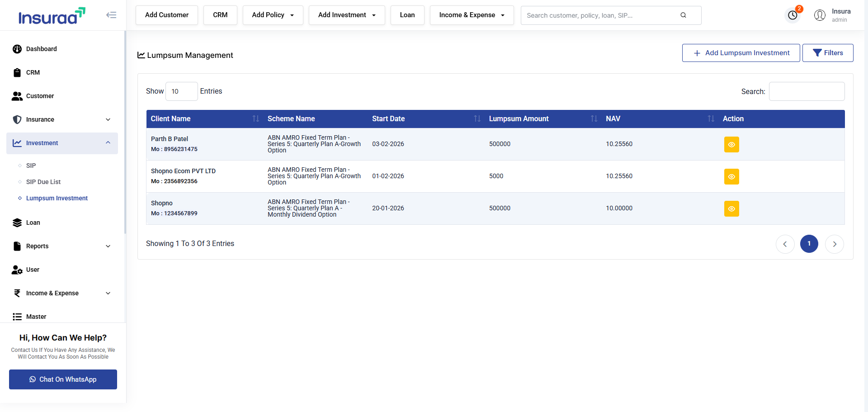Click the Master list icon
Viewport: 868px width, 412px height.
point(17,317)
